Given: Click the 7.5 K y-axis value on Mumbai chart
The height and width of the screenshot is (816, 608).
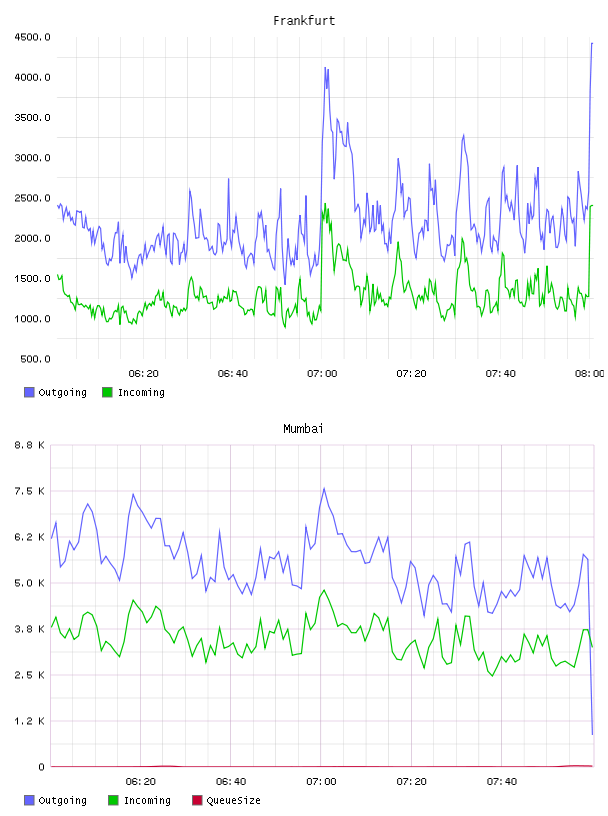Looking at the screenshot, I should pyautogui.click(x=29, y=491).
